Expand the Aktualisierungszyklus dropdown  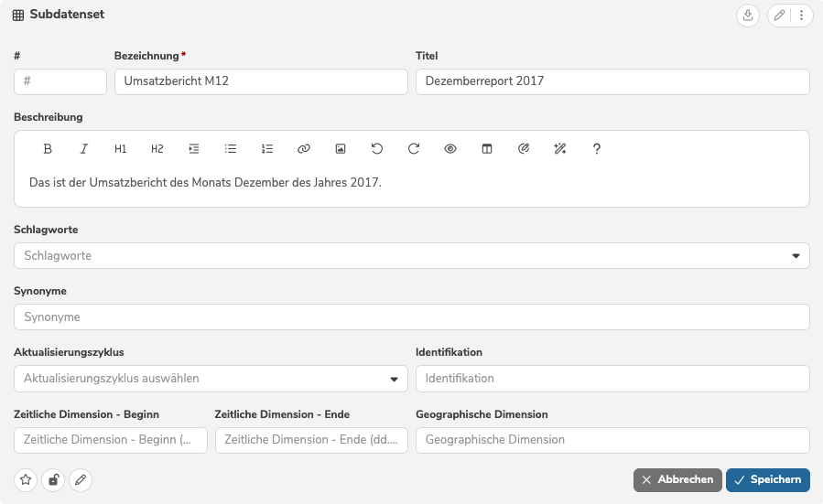click(x=394, y=379)
